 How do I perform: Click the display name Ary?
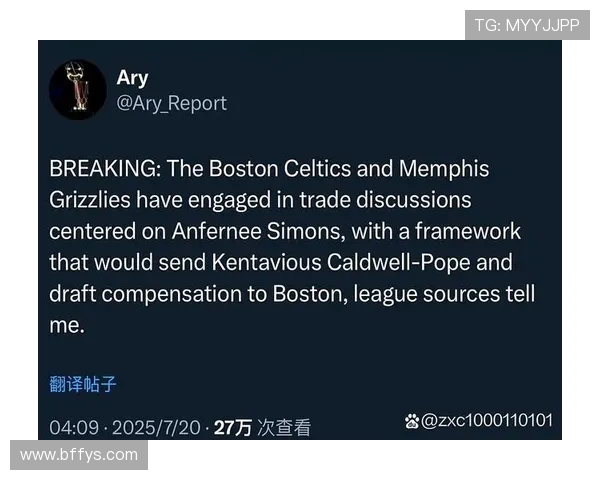pyautogui.click(x=132, y=78)
